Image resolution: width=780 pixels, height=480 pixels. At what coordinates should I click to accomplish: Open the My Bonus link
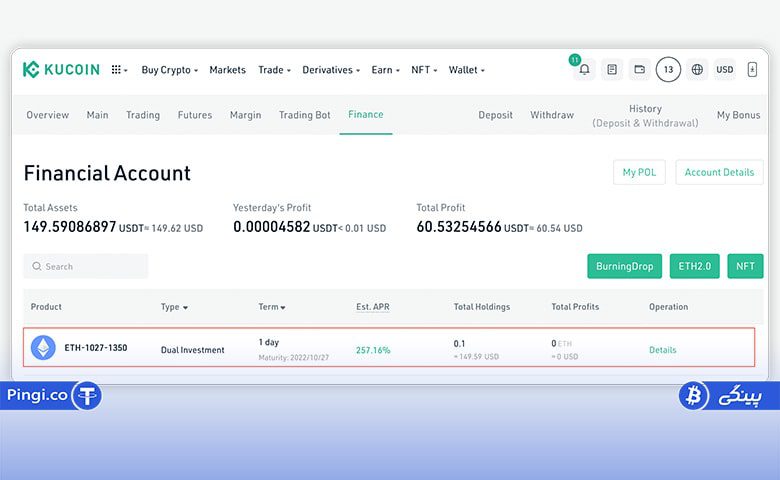tap(738, 115)
